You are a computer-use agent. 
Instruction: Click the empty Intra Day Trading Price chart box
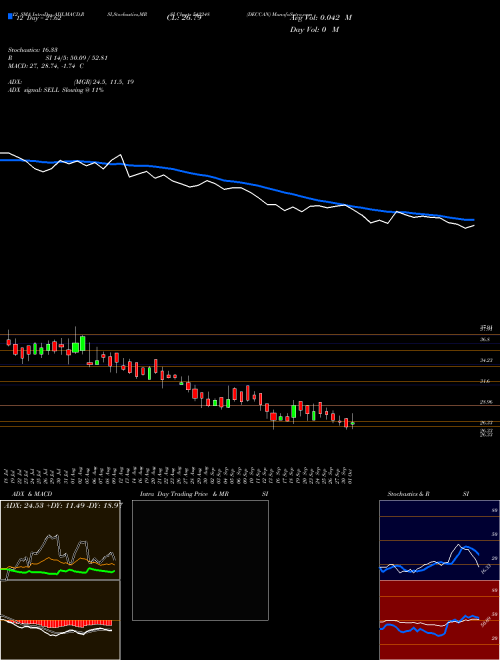200,560
